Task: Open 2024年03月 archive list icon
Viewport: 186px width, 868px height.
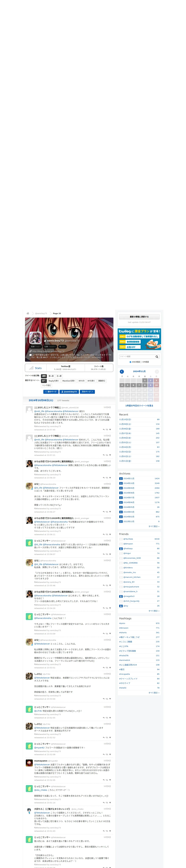Action: click(x=121, y=512)
